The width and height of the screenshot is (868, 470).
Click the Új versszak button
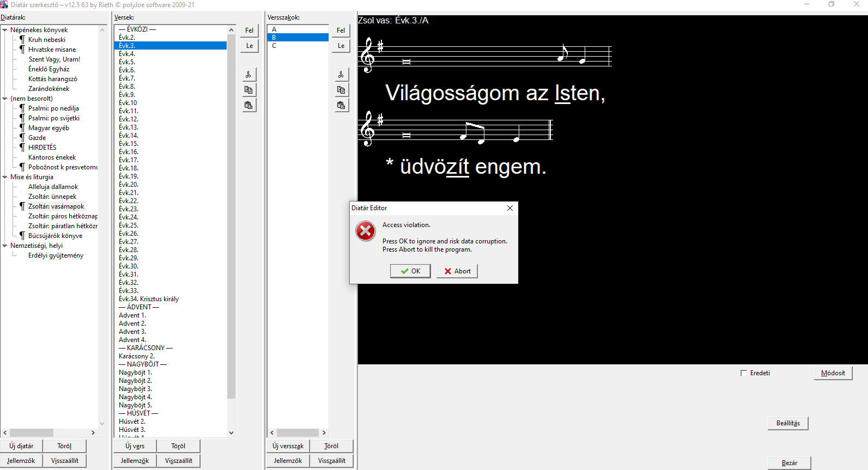tap(288, 446)
